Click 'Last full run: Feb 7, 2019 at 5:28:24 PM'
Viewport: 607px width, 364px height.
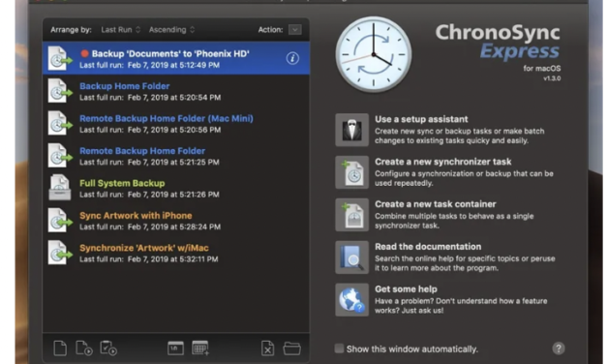coord(150,227)
